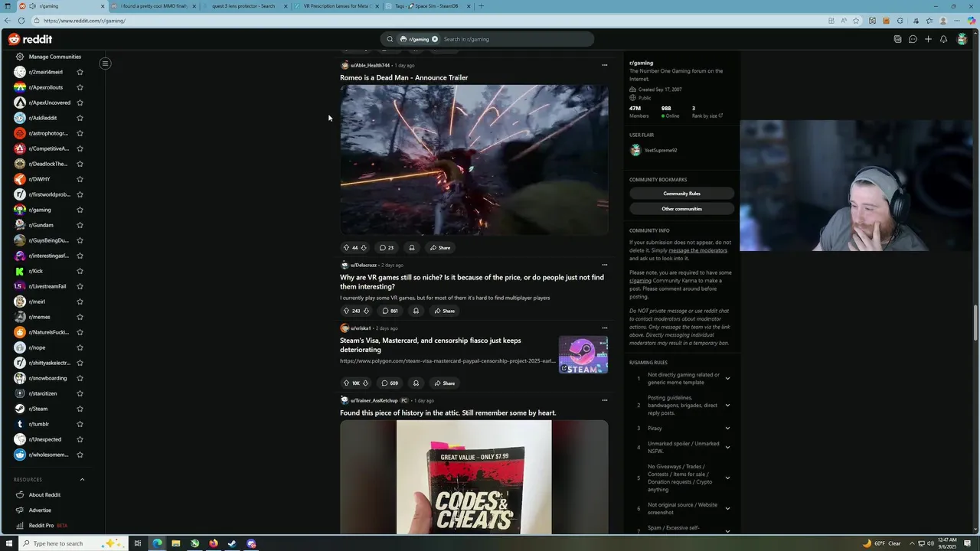The image size is (980, 551).
Task: Remove the r/gaming search scope chip
Action: (x=435, y=39)
